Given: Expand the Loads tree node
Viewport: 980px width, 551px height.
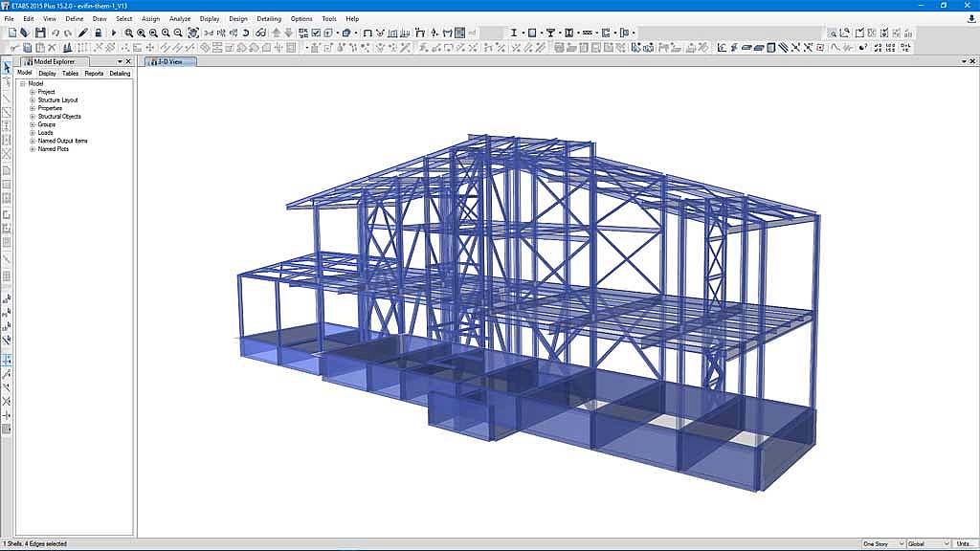Looking at the screenshot, I should pyautogui.click(x=33, y=133).
